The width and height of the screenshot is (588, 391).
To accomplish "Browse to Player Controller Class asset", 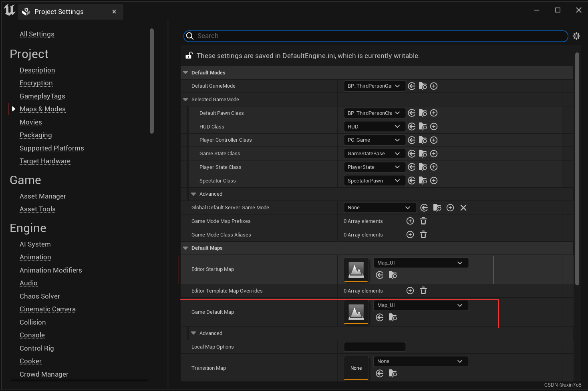I will [x=423, y=140].
